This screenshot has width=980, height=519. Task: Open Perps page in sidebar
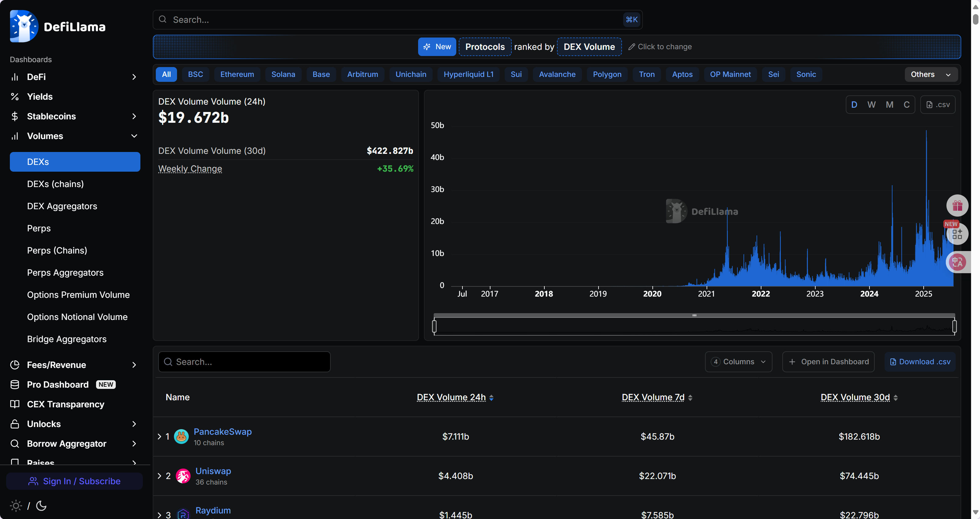[39, 228]
